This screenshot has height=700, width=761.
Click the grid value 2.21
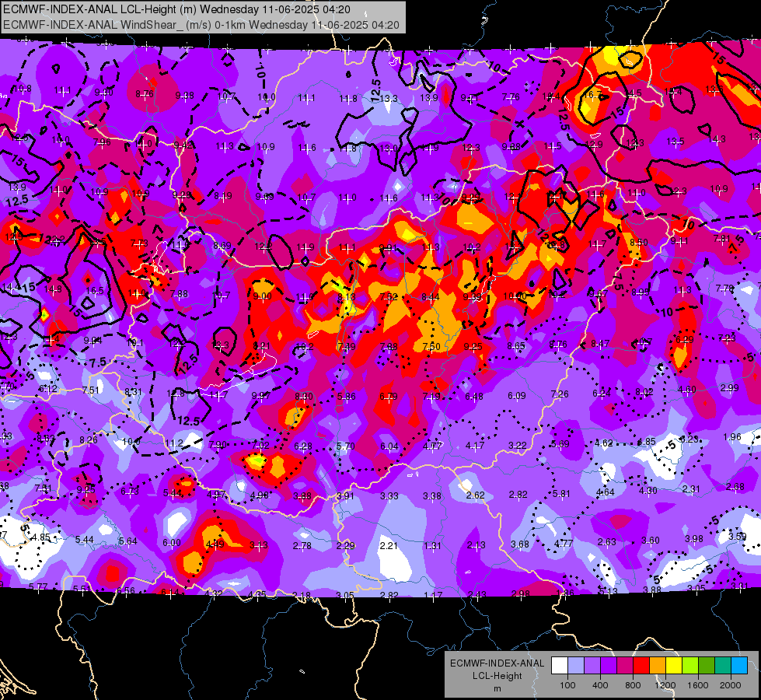tap(389, 545)
